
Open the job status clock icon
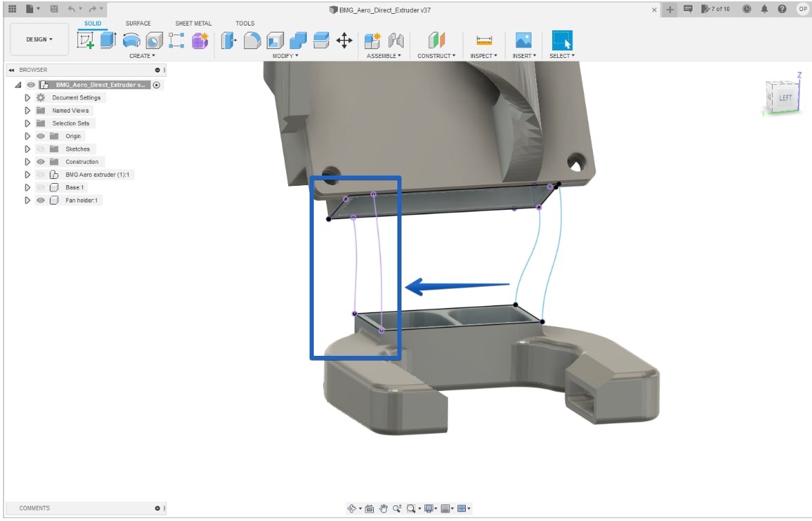(747, 9)
